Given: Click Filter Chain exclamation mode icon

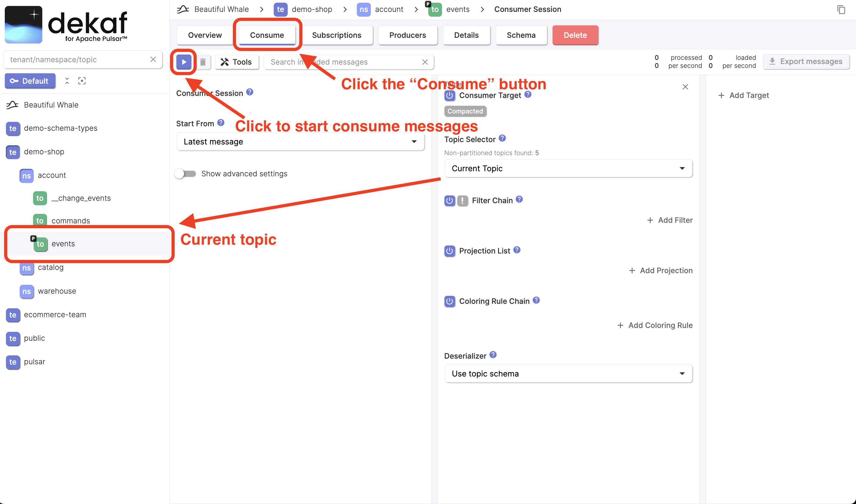Looking at the screenshot, I should tap(463, 201).
